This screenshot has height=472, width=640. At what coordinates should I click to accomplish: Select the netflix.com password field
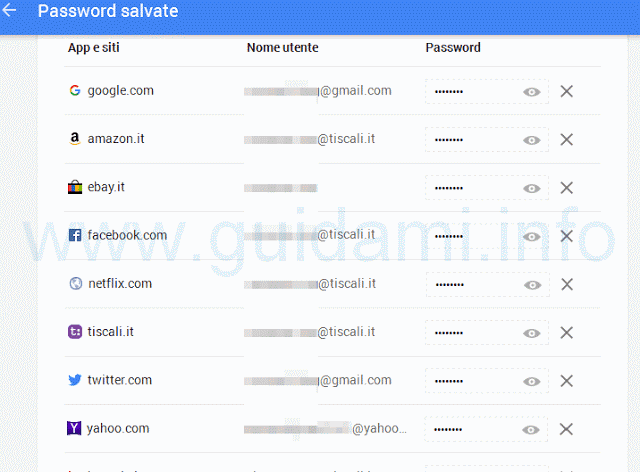point(488,285)
